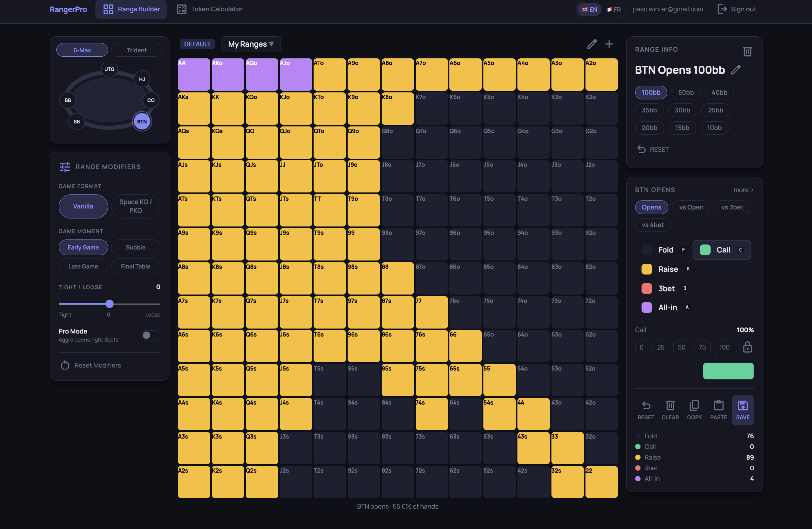Screen dimensions: 812x529
Task: Switch to the Token Calculator tab
Action: click(x=209, y=9)
